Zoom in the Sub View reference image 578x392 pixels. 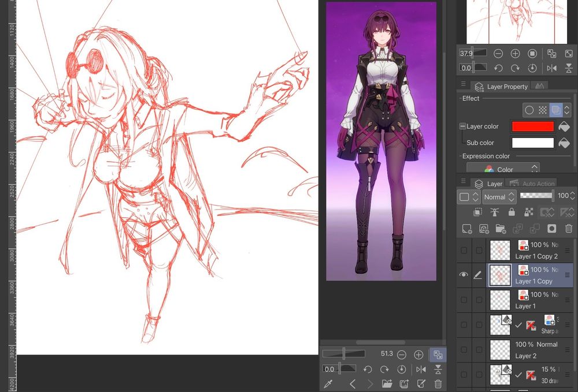tap(418, 355)
